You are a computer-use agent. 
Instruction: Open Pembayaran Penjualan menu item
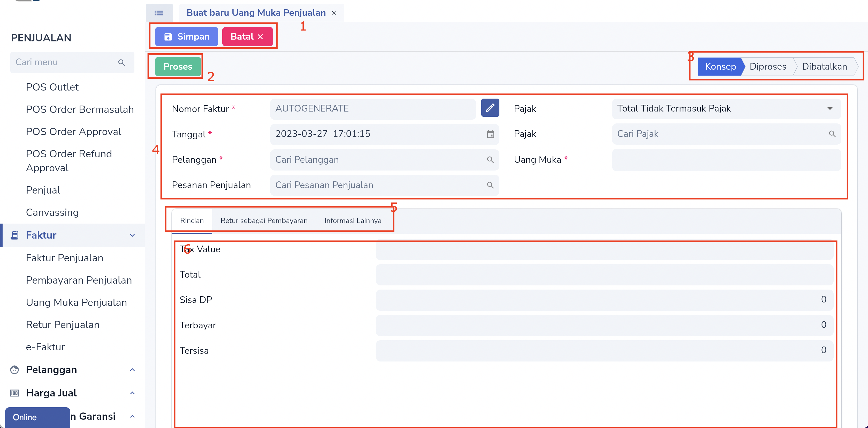coord(79,280)
